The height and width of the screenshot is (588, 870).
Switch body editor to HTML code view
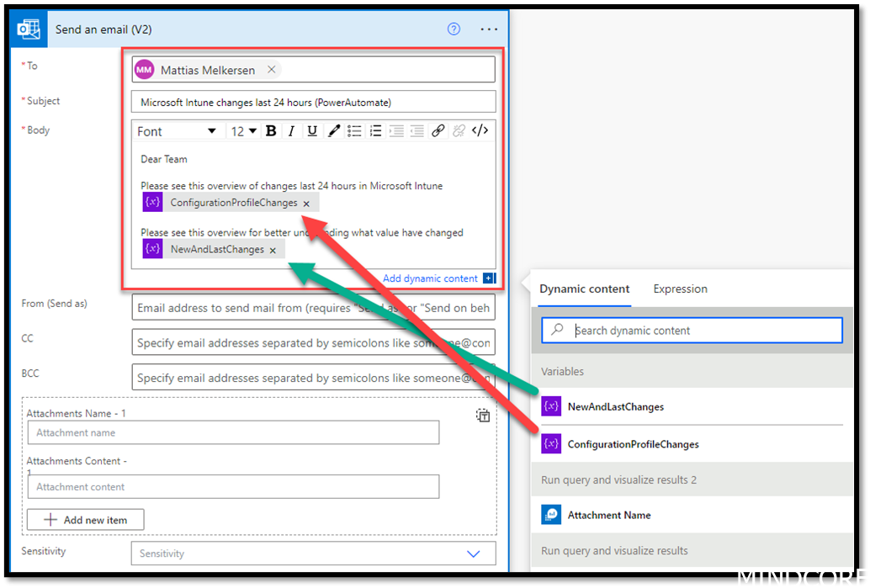click(480, 130)
